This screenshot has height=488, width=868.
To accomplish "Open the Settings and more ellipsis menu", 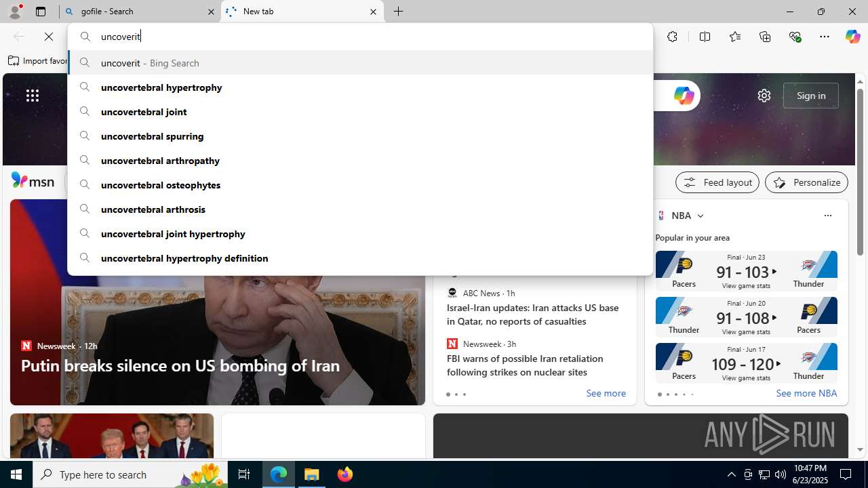I will (825, 37).
